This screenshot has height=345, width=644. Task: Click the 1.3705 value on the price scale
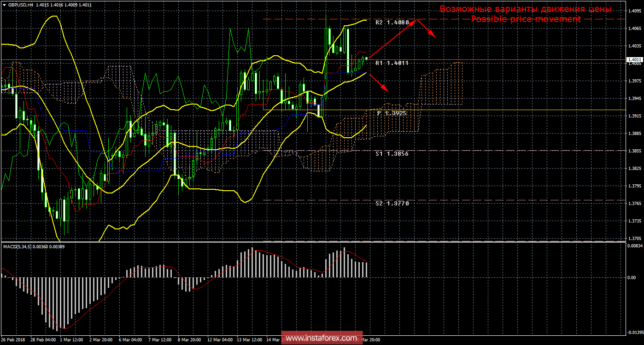634,238
